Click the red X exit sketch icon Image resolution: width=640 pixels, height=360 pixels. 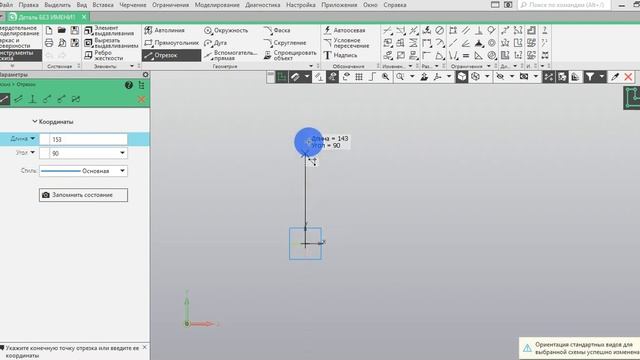click(x=628, y=77)
